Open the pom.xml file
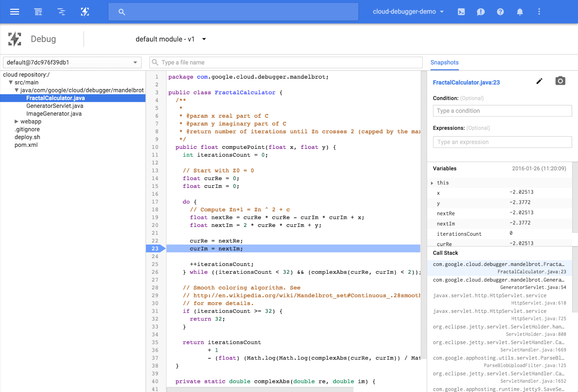Image resolution: width=578 pixels, height=392 pixels. click(x=26, y=145)
